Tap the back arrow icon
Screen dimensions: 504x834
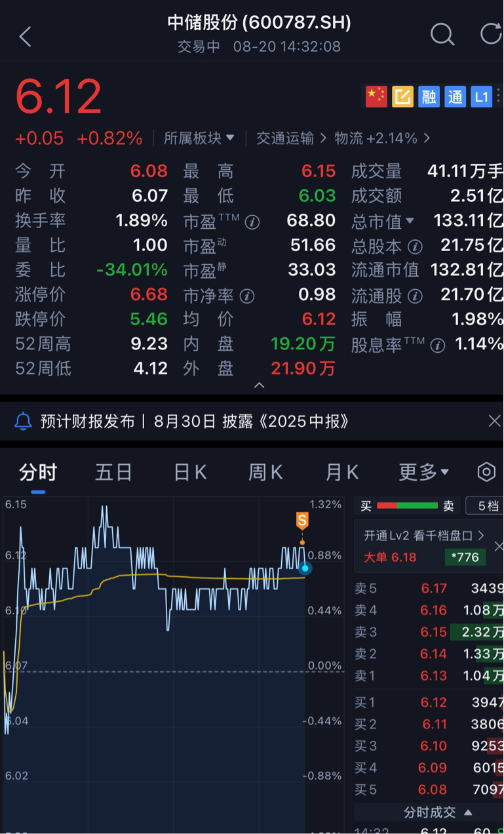tap(25, 36)
